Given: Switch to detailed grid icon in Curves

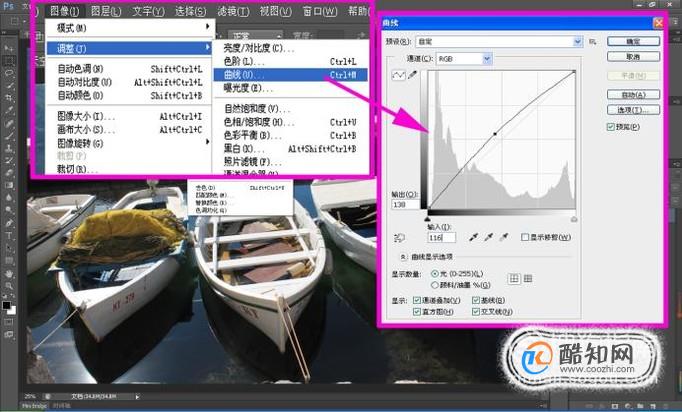Looking at the screenshot, I should click(x=528, y=278).
